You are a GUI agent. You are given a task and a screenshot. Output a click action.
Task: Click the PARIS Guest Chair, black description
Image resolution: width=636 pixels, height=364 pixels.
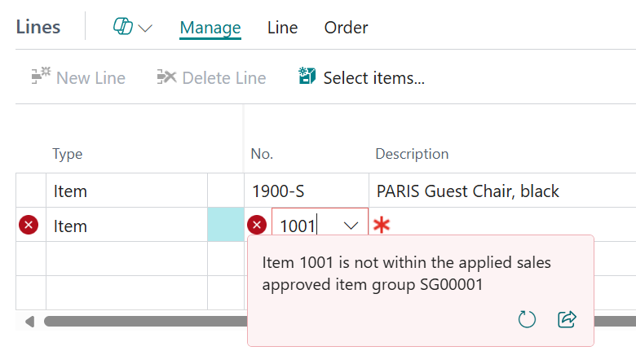pos(468,191)
